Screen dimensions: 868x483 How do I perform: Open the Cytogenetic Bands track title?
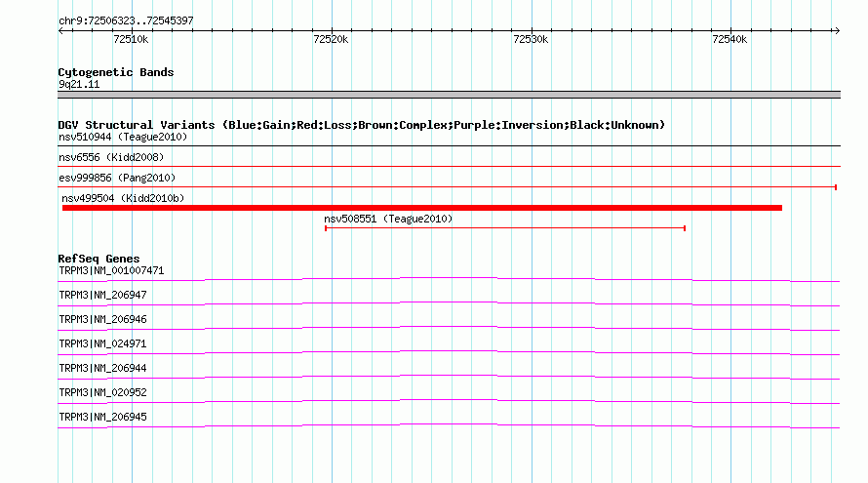[x=116, y=72]
